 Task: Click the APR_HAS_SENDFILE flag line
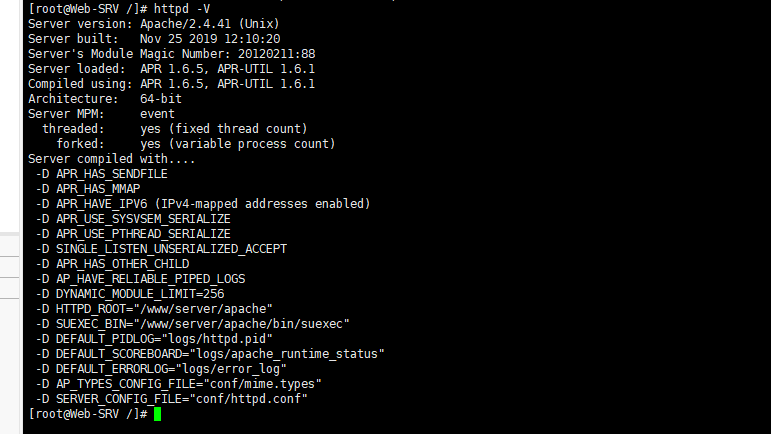[101, 174]
